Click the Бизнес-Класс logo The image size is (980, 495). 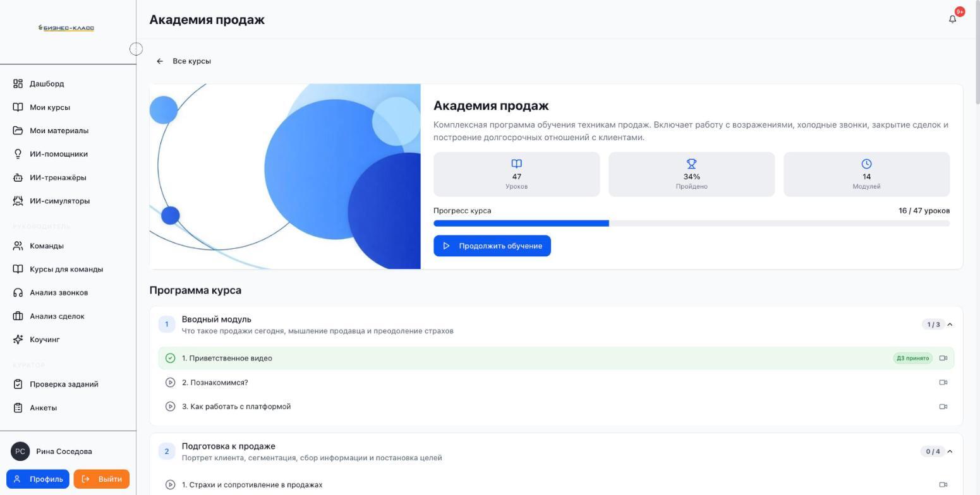(x=66, y=28)
